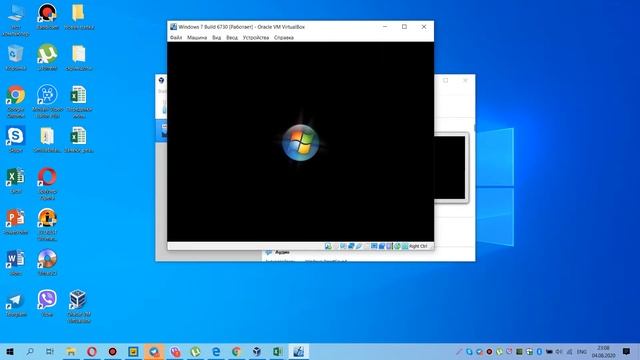Switch to uTorrent in the taskbar
640x360 pixels.
coord(196,351)
